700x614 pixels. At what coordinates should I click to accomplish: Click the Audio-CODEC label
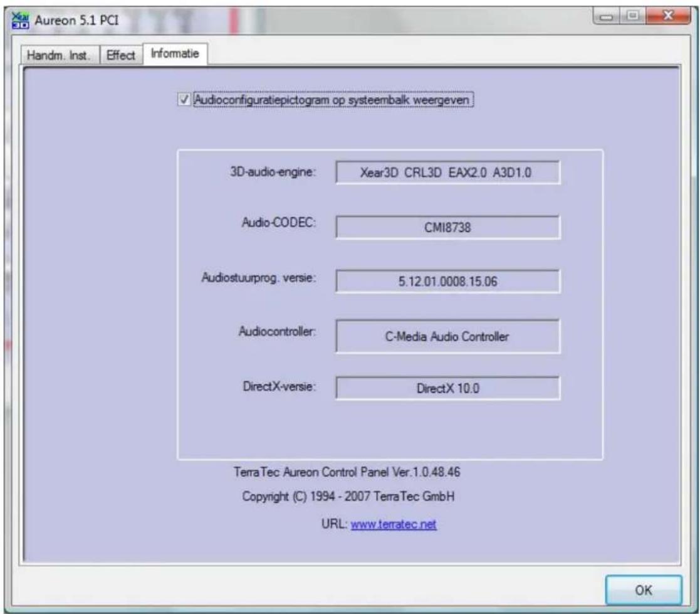coord(279,222)
